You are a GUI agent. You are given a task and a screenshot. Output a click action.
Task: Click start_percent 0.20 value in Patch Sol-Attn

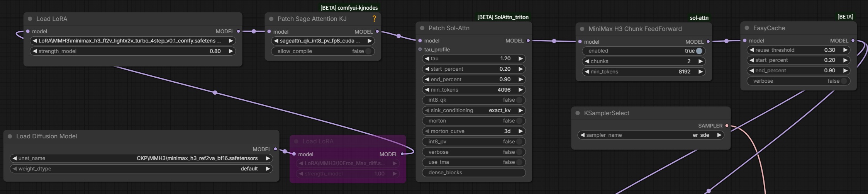coord(505,69)
